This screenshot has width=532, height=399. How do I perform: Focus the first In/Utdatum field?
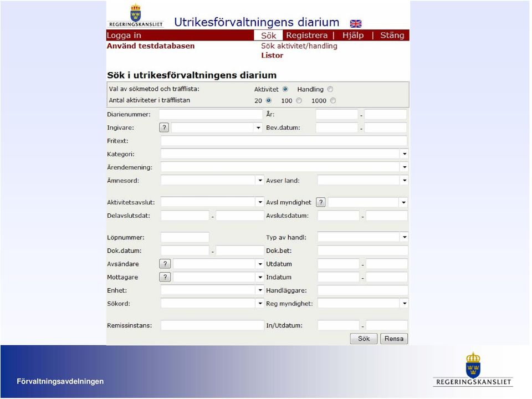tap(338, 325)
